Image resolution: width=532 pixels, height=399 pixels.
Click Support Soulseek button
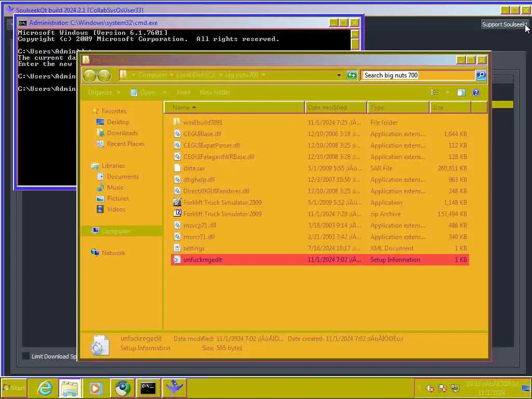(505, 24)
